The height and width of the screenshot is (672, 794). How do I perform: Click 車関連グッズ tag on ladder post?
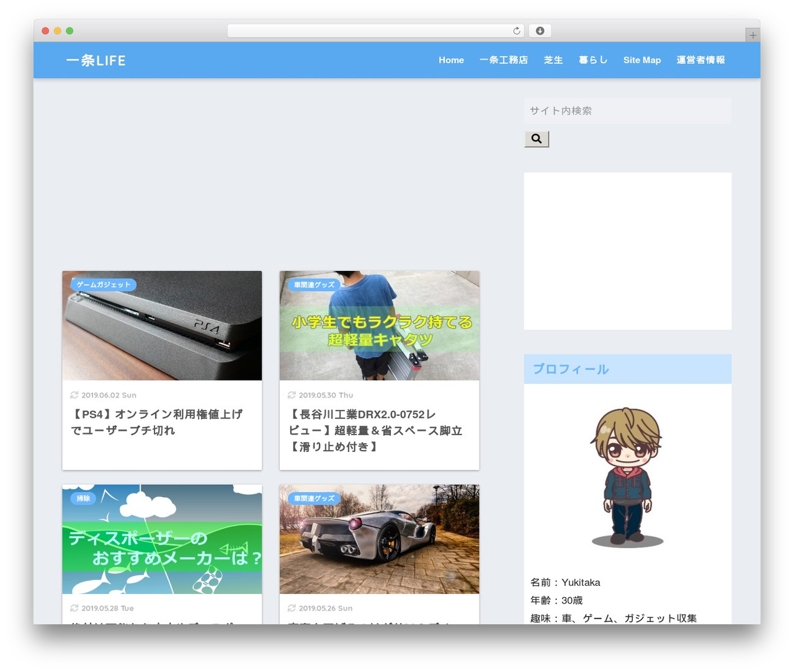tap(314, 285)
